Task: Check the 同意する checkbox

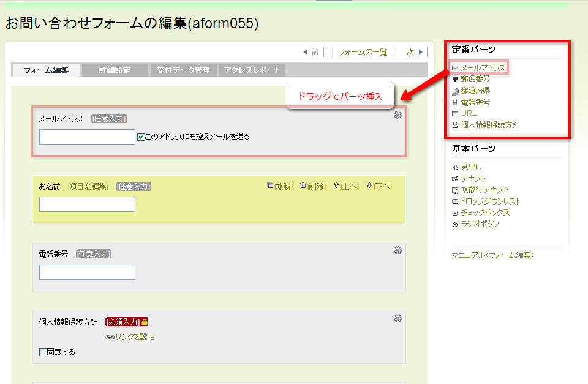Action: 43,352
